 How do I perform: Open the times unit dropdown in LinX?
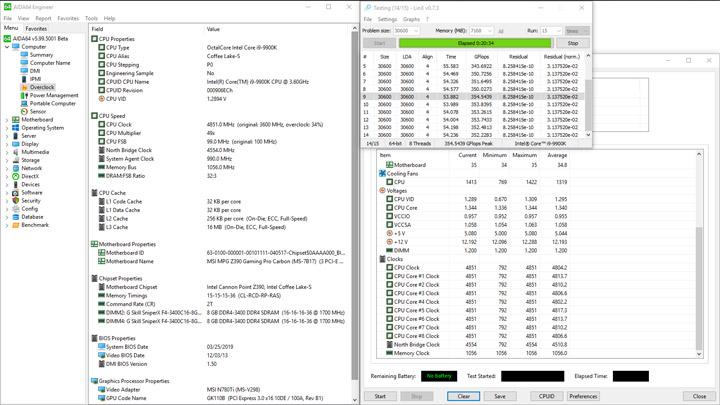[x=577, y=31]
